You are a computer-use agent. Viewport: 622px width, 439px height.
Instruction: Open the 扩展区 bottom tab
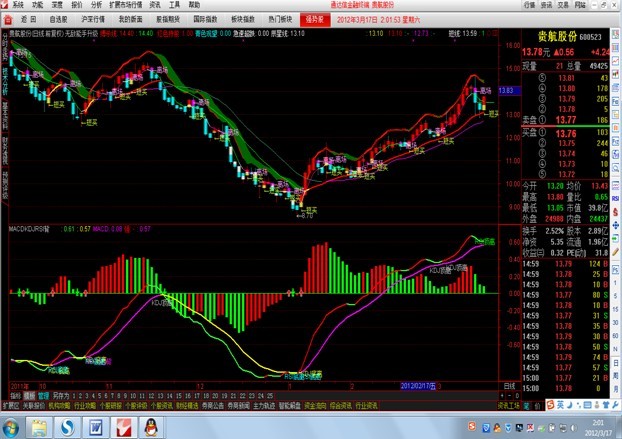click(x=11, y=406)
